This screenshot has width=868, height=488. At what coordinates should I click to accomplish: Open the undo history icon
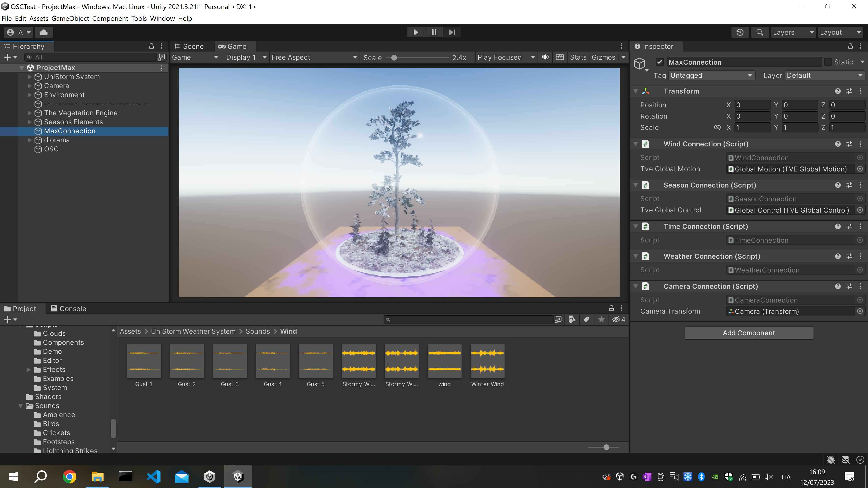[740, 32]
